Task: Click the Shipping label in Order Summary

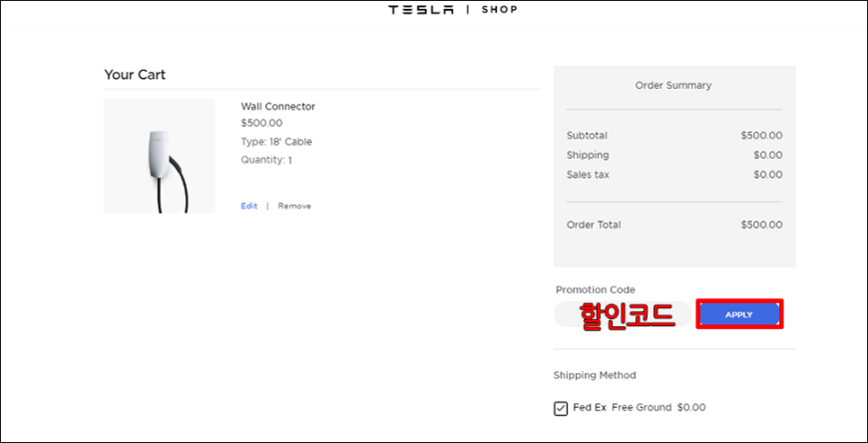Action: (588, 155)
